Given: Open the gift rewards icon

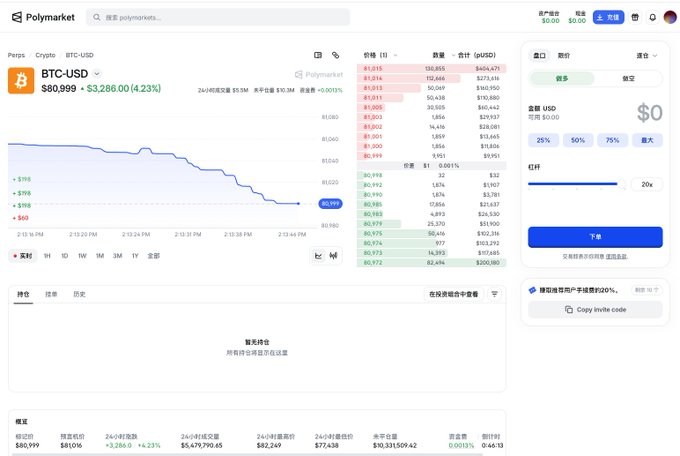Looking at the screenshot, I should click(635, 17).
